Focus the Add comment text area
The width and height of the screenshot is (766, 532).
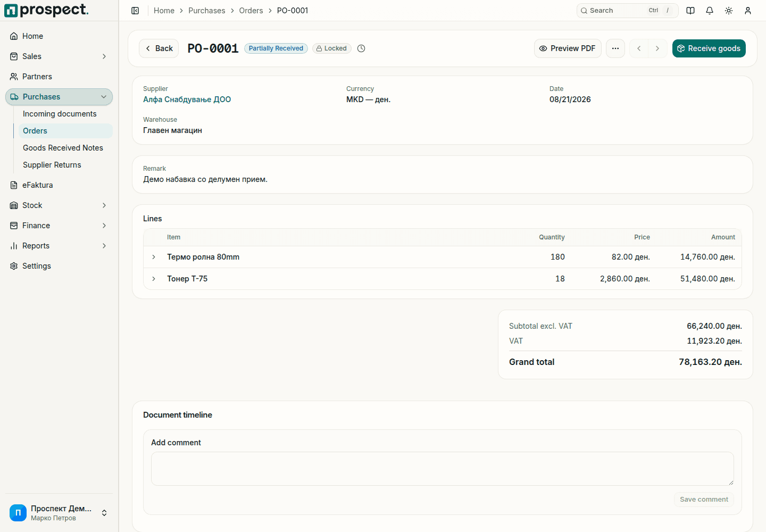[443, 469]
